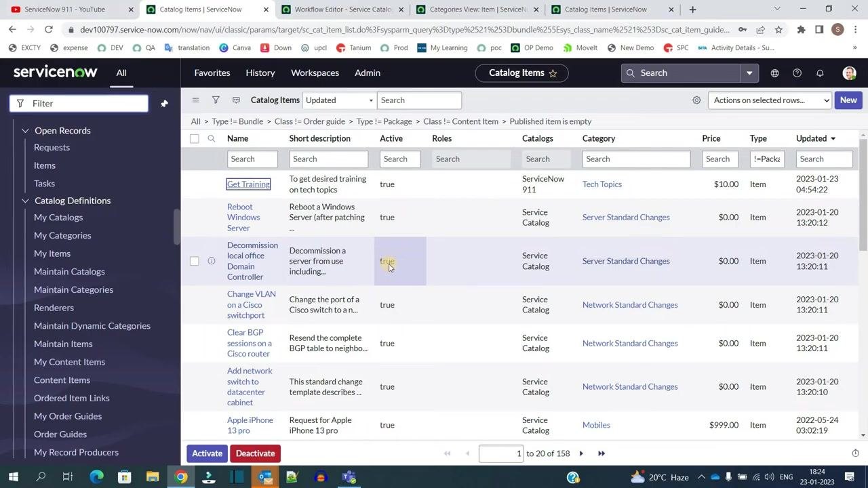The width and height of the screenshot is (868, 488).
Task: Open the notifications bell icon
Action: coord(820,73)
